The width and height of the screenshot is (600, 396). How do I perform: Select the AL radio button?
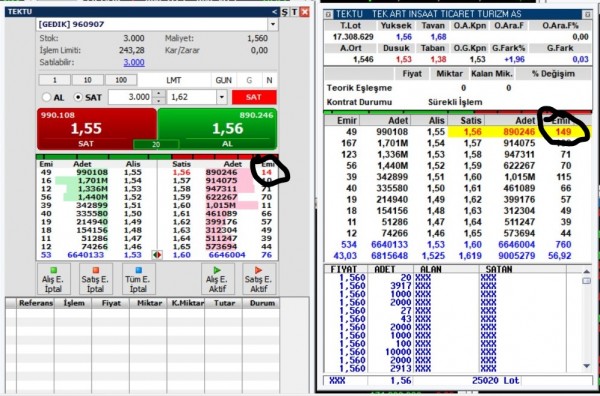click(47, 97)
